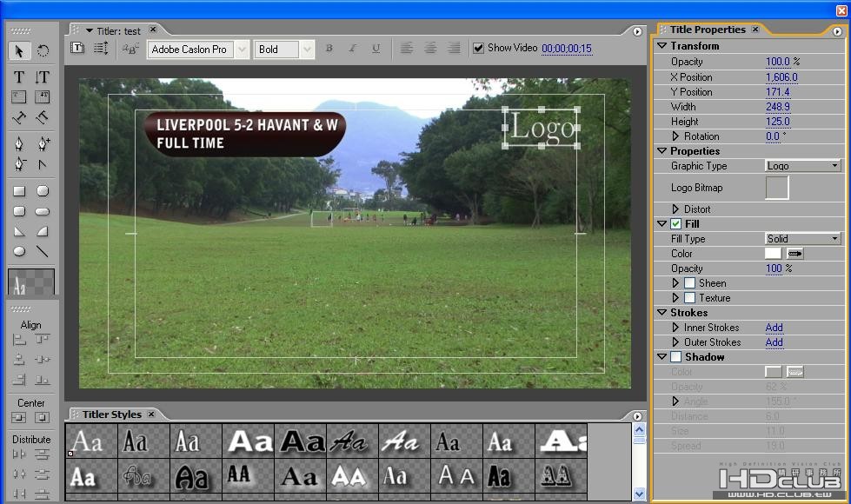Expand the Distort property group
This screenshot has height=504, width=851.
[677, 209]
